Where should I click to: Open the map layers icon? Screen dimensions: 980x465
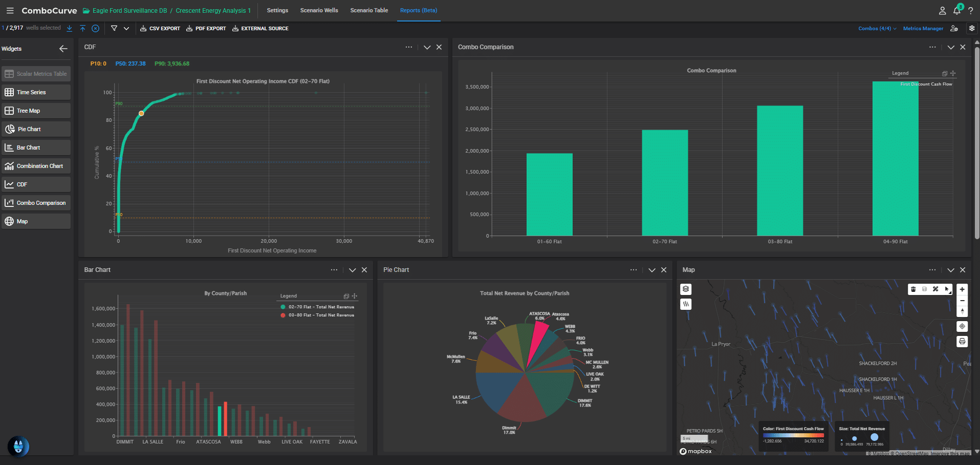tap(686, 289)
